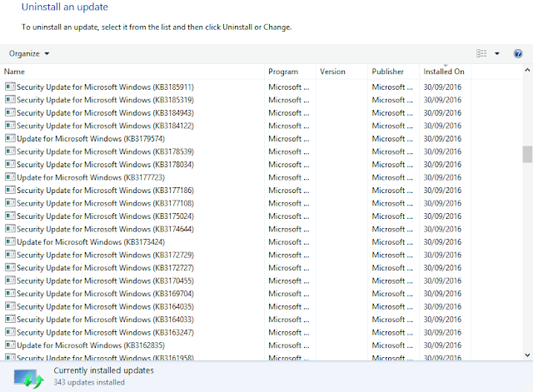Click the Program cell for KB3173424

point(289,242)
